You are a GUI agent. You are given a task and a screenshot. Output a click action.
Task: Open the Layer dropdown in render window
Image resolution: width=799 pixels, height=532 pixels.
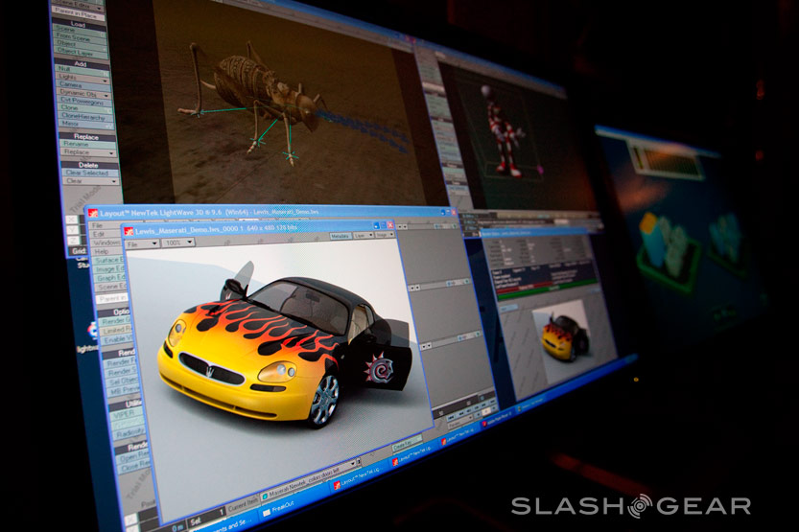pyautogui.click(x=363, y=235)
